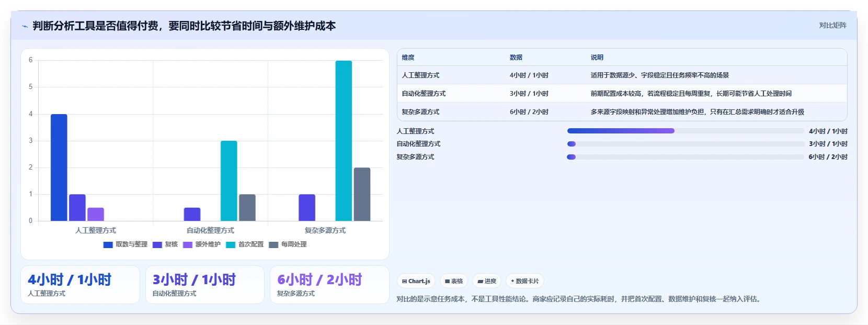
Task: Click the description starting 前期配置成本较高
Action: tap(691, 94)
